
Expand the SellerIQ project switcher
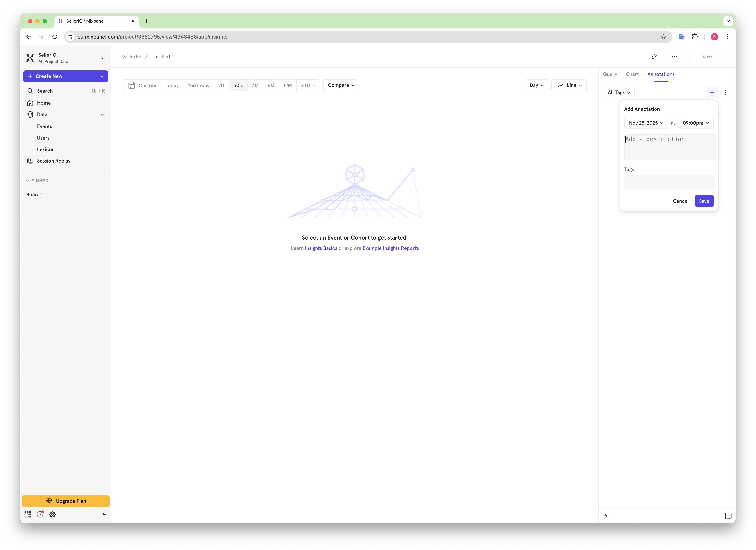point(103,58)
